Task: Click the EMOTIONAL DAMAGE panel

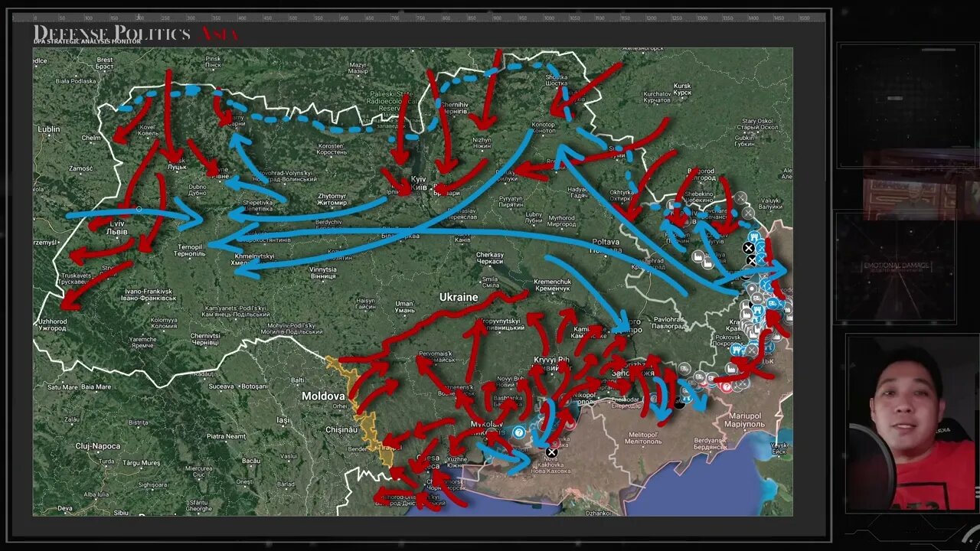Action: [896, 267]
